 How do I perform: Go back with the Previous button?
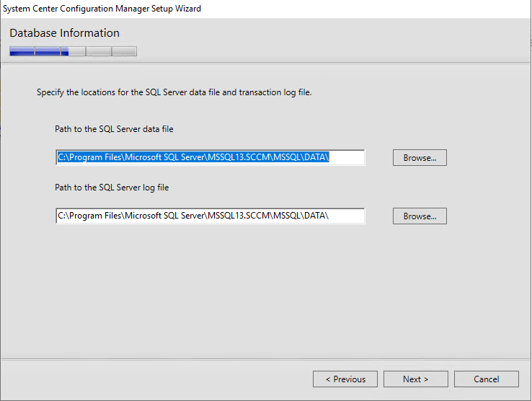point(345,379)
